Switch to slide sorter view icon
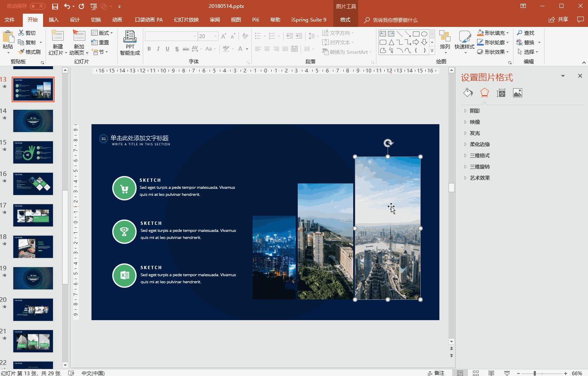Screen dimensions: 588x376 tap(476, 373)
